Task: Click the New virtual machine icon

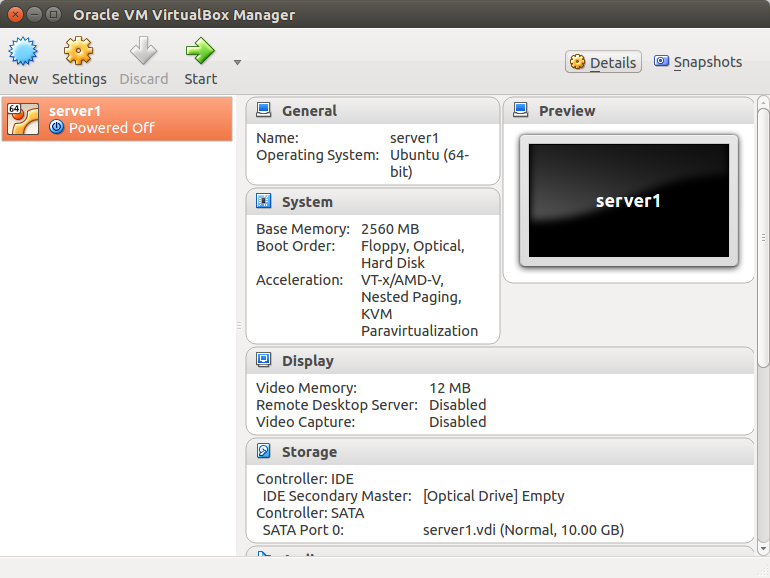Action: [23, 52]
